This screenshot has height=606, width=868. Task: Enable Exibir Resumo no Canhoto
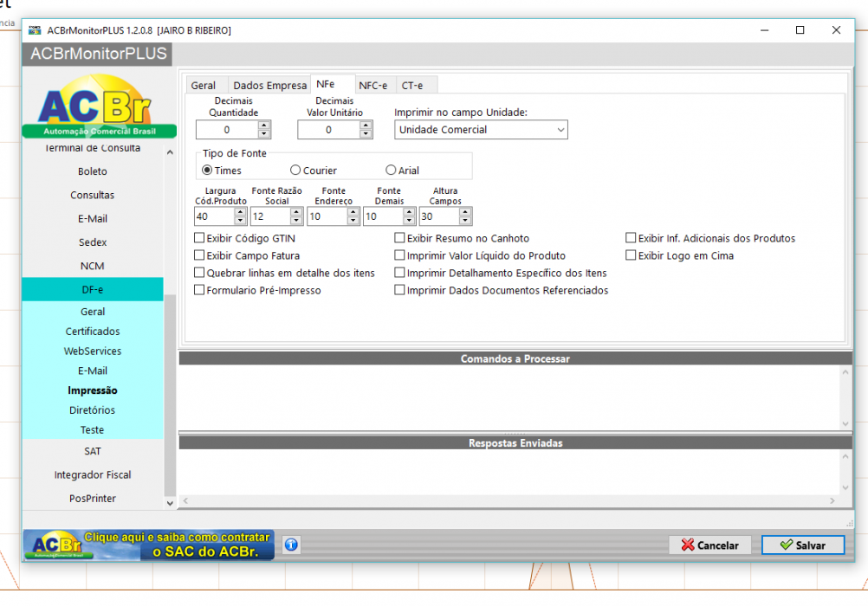pyautogui.click(x=399, y=238)
